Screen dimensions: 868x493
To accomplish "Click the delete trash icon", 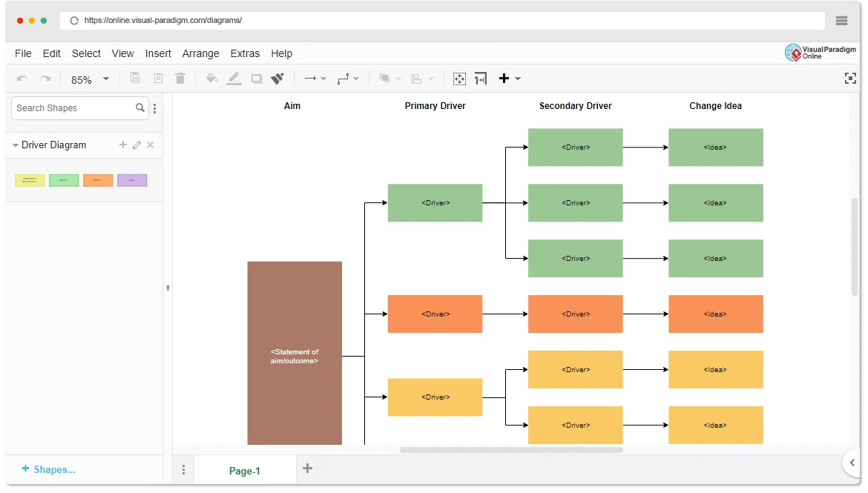I will pos(180,78).
